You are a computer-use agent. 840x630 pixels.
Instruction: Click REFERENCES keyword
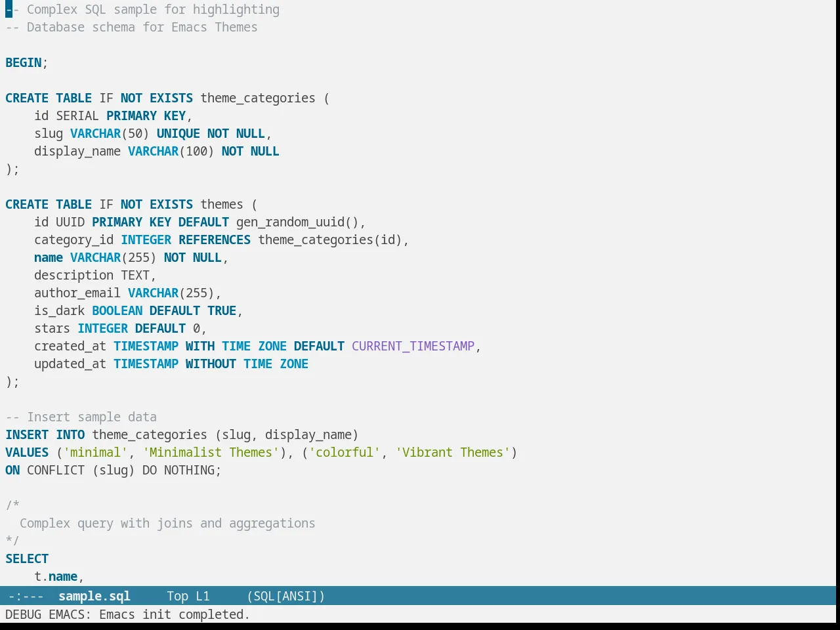coord(214,240)
